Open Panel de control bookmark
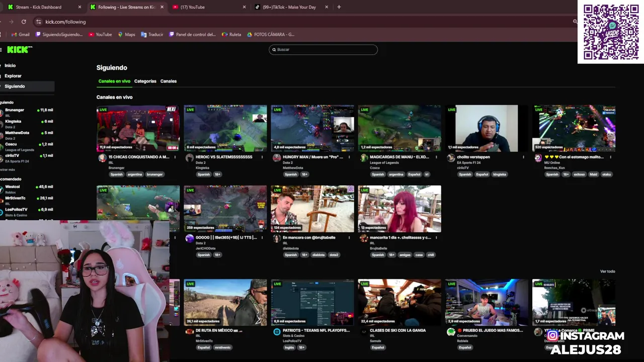This screenshot has height=362, width=644. pyautogui.click(x=192, y=35)
